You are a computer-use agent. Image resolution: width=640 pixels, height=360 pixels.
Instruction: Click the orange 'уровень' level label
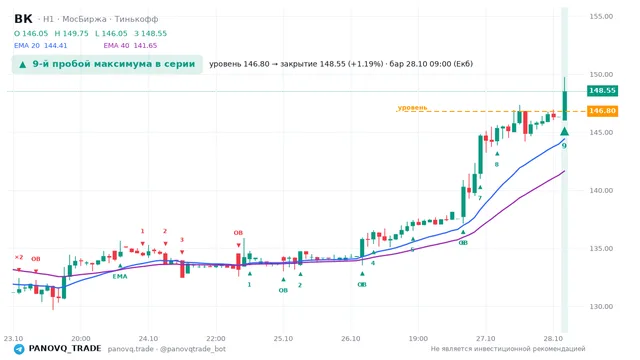coord(412,107)
